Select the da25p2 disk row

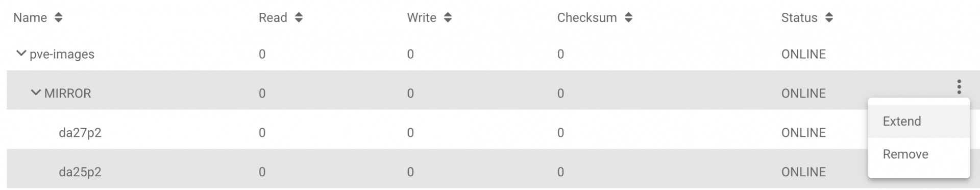437,172
